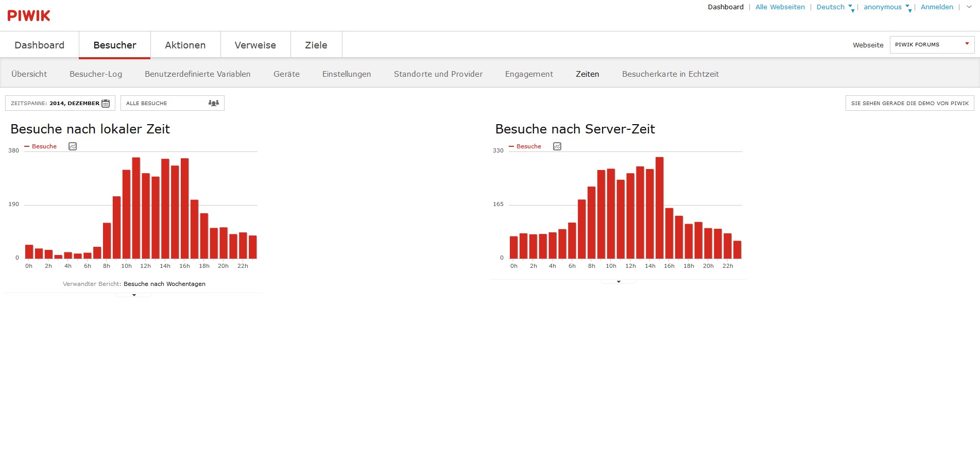Click the PIWIK logo
The image size is (980, 475).
pyautogui.click(x=29, y=16)
